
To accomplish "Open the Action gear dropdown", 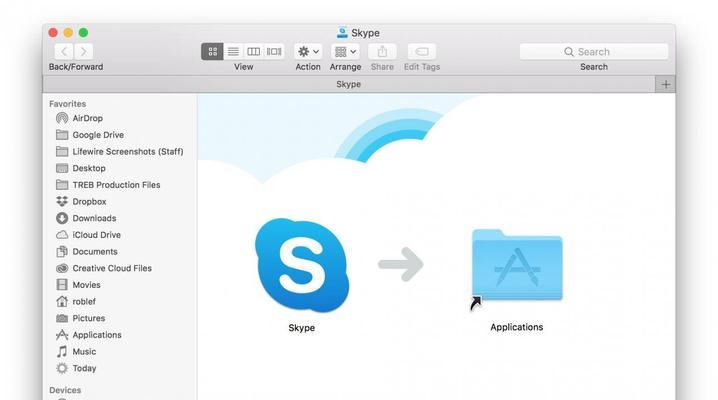I will 308,52.
